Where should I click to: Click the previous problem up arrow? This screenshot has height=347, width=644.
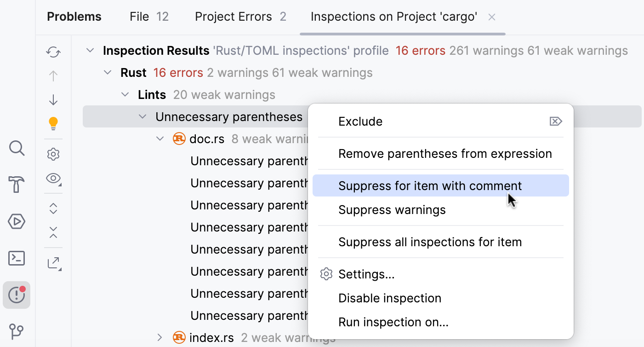tap(53, 75)
